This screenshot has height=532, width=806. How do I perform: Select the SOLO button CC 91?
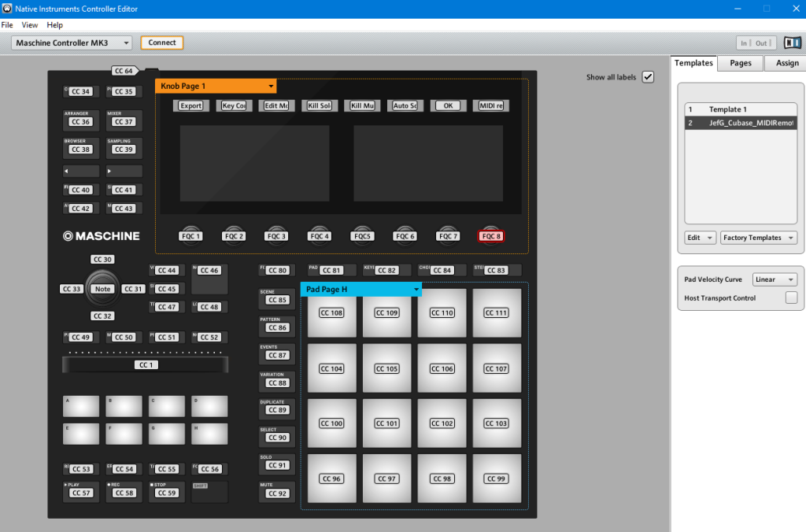pos(277,464)
